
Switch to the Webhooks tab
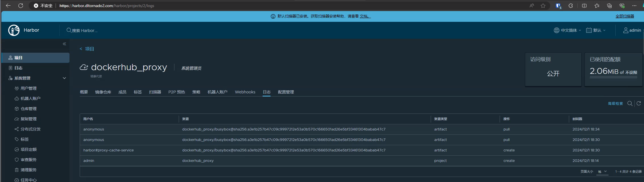(x=245, y=92)
